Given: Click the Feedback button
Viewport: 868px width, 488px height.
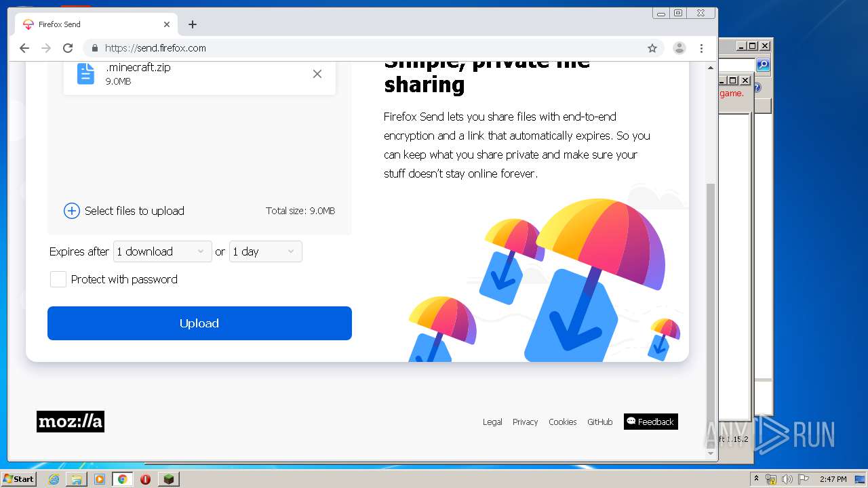Looking at the screenshot, I should (650, 422).
